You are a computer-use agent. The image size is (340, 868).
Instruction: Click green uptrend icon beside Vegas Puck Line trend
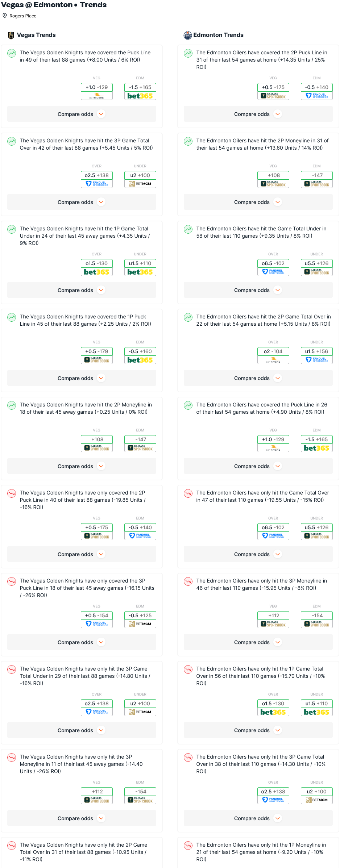pyautogui.click(x=12, y=53)
